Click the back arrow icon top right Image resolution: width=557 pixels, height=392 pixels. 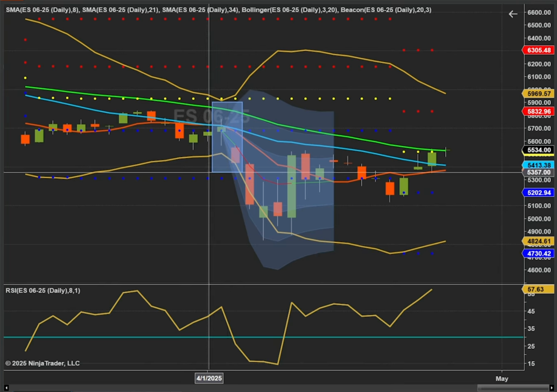(513, 14)
